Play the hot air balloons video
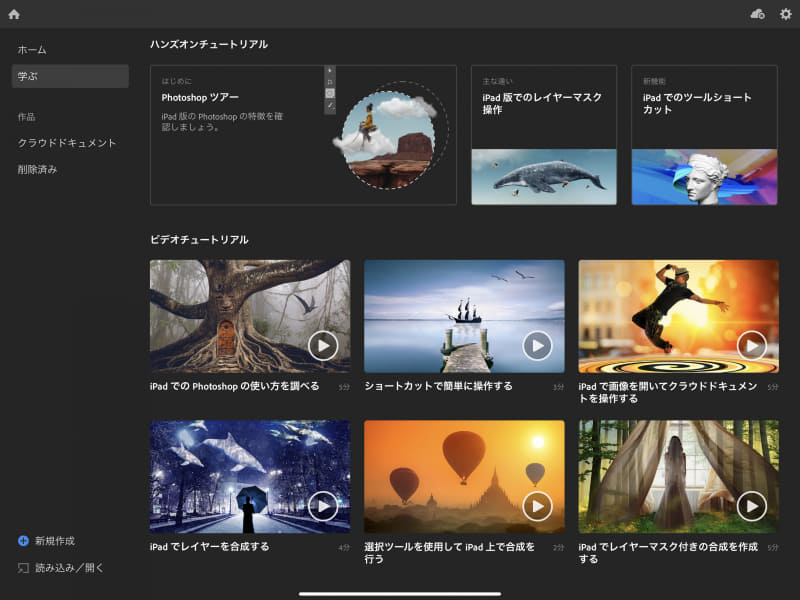 pyautogui.click(x=537, y=506)
